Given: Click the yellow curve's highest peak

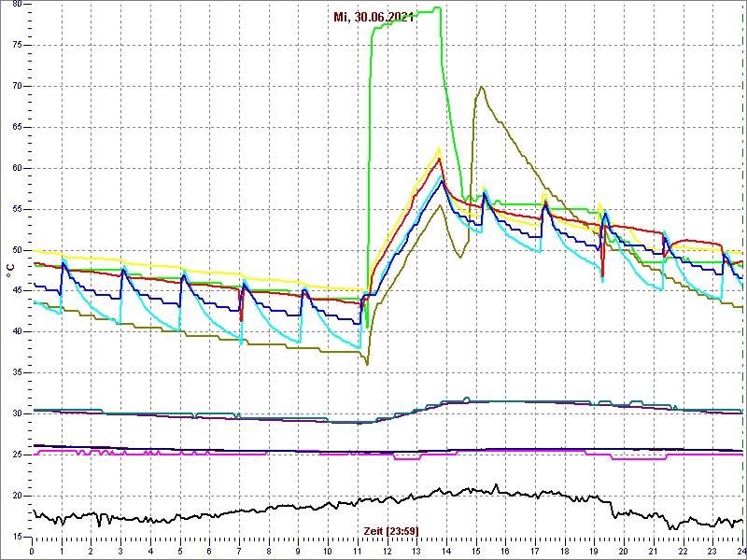Looking at the screenshot, I should click(x=439, y=148).
